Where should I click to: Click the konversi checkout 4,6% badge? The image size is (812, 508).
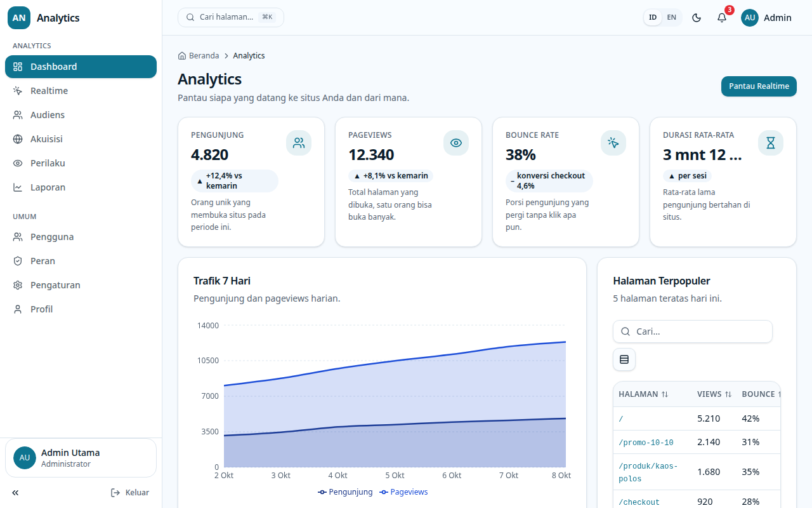click(x=549, y=181)
